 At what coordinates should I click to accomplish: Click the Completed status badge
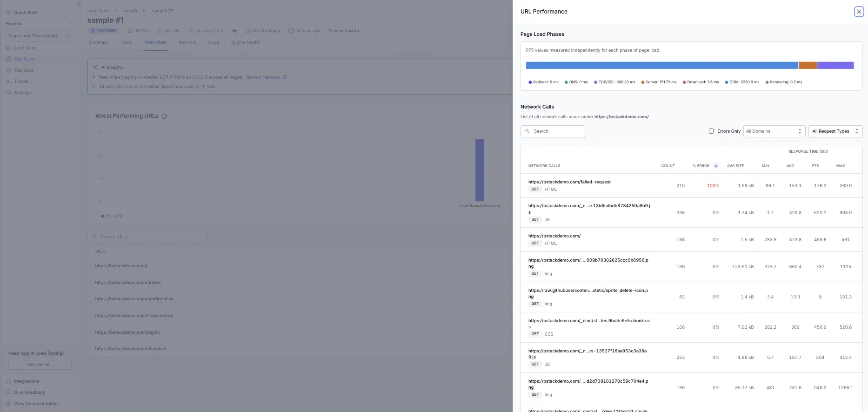point(104,31)
